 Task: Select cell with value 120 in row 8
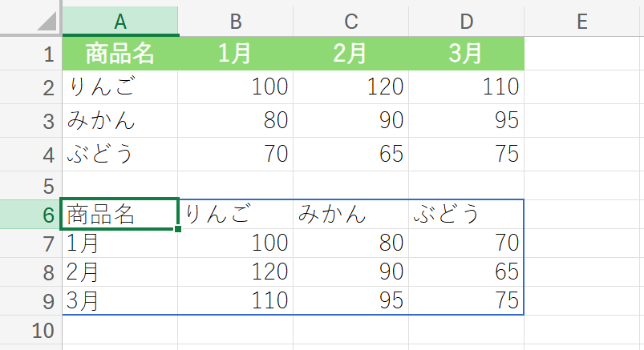coord(235,272)
